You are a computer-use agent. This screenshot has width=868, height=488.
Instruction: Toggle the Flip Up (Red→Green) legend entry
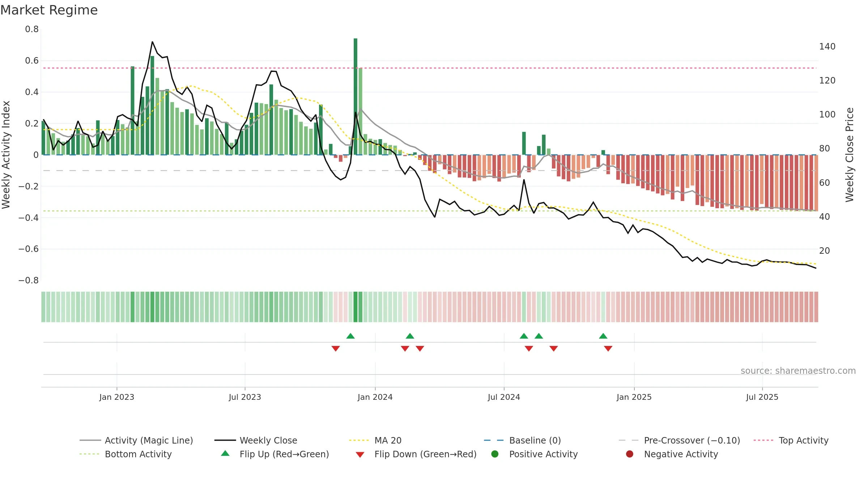[275, 454]
